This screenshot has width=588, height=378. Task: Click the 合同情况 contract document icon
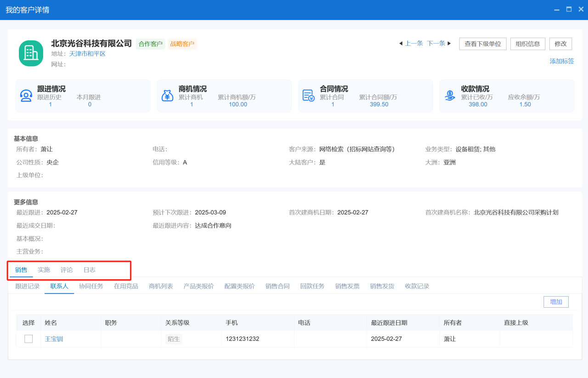[x=309, y=96]
